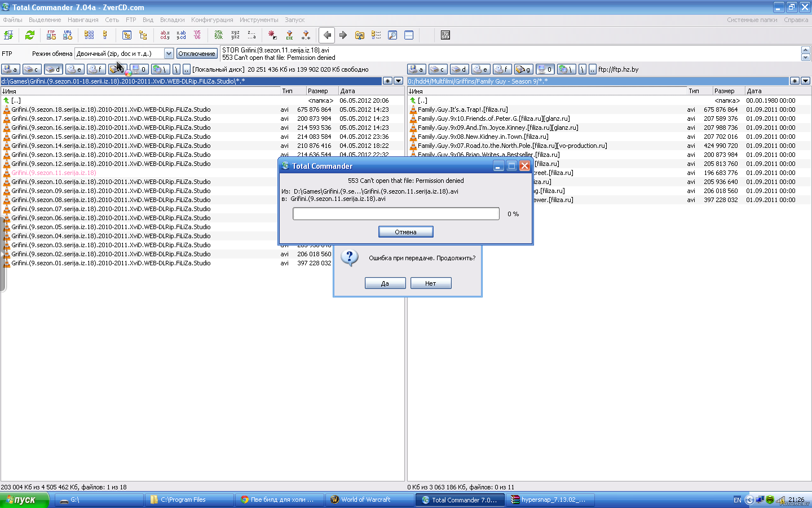812x508 pixels.
Task: Open the Конфигурация menu
Action: click(x=212, y=20)
